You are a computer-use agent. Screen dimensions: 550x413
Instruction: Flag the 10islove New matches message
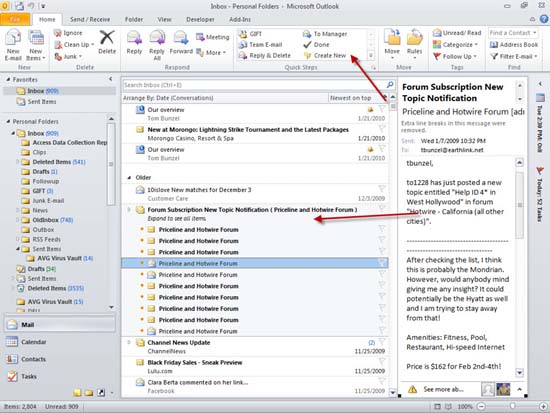382,189
